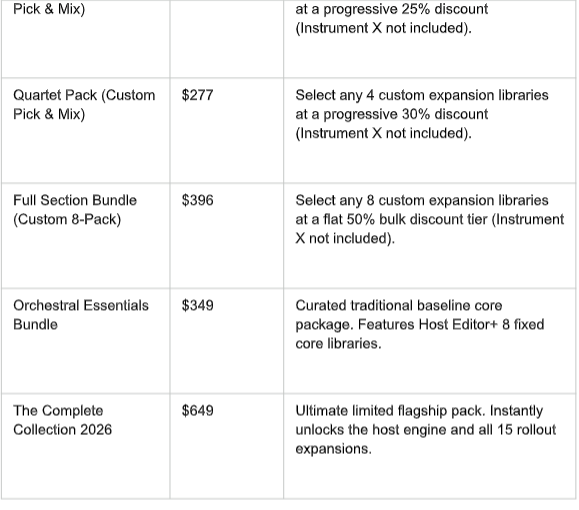Select the Full Section Bundle name cell
The height and width of the screenshot is (510, 579).
pos(85,236)
